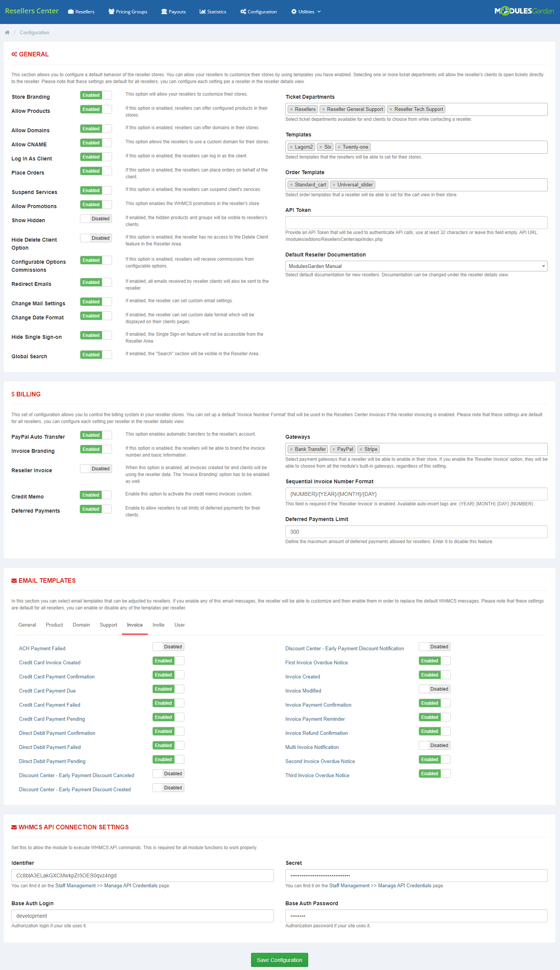Open the Invoice Payment Reminder template link
Screen dimensions: 560x970
click(315, 719)
